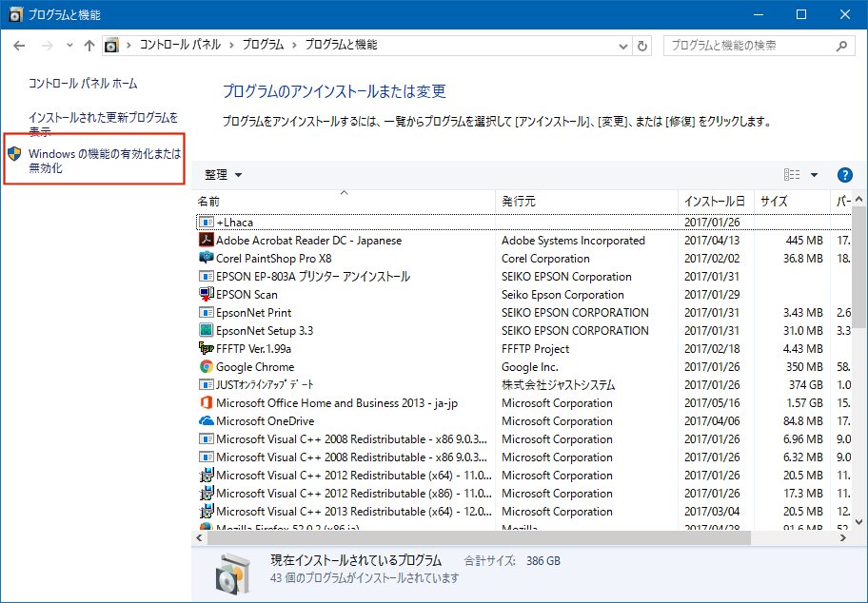This screenshot has width=868, height=603.
Task: Click the vertical scrollbar up arrow
Action: pos(859,199)
